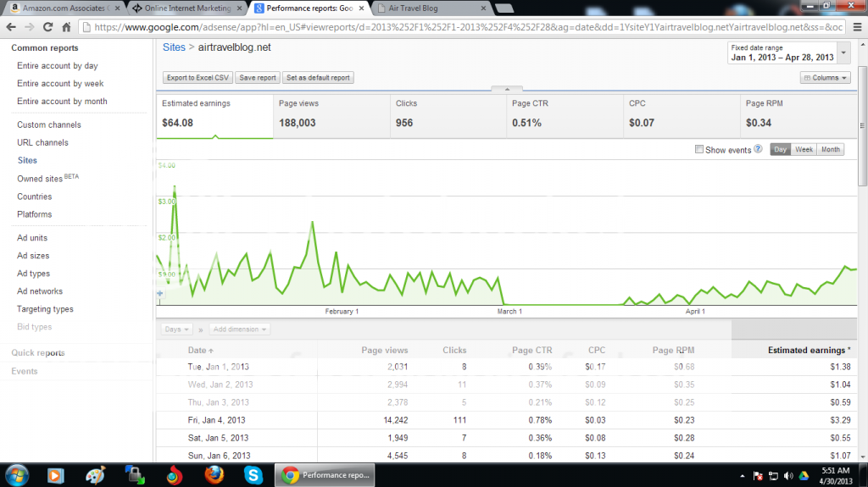Go to the browser Home page

tap(66, 26)
